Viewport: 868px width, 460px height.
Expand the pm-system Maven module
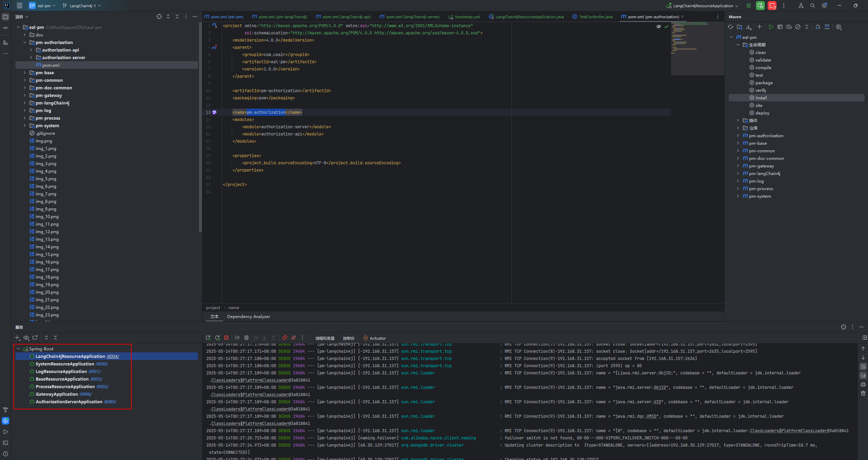(x=738, y=196)
